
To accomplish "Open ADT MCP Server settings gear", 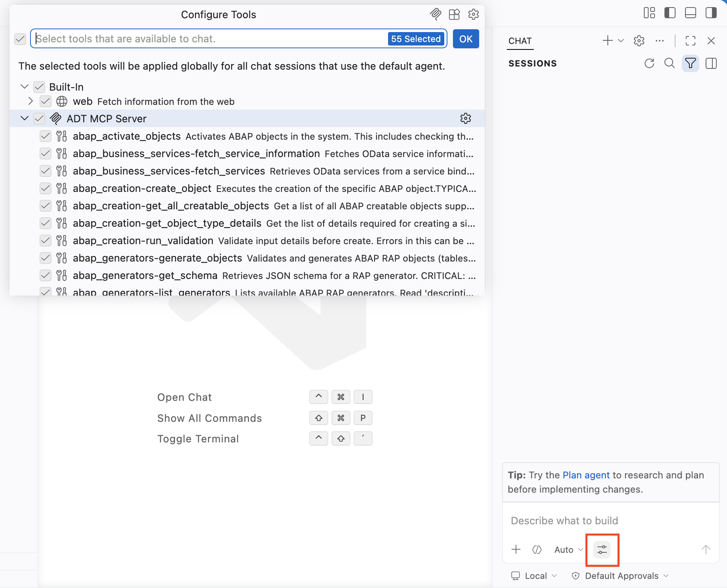I will (x=466, y=118).
